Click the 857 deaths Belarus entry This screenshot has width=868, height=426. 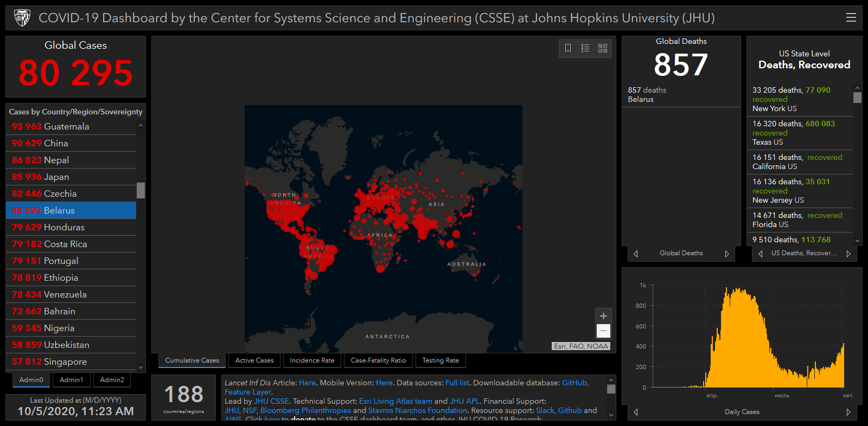click(681, 95)
